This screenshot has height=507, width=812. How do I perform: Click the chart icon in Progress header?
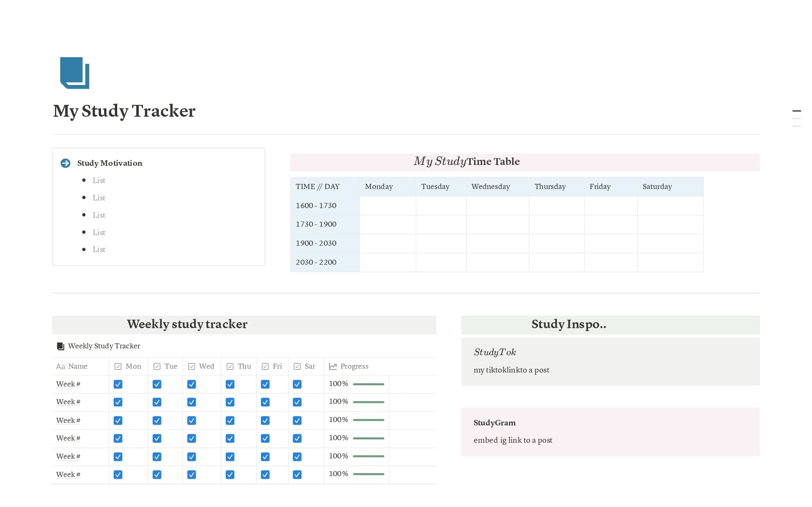[333, 367]
